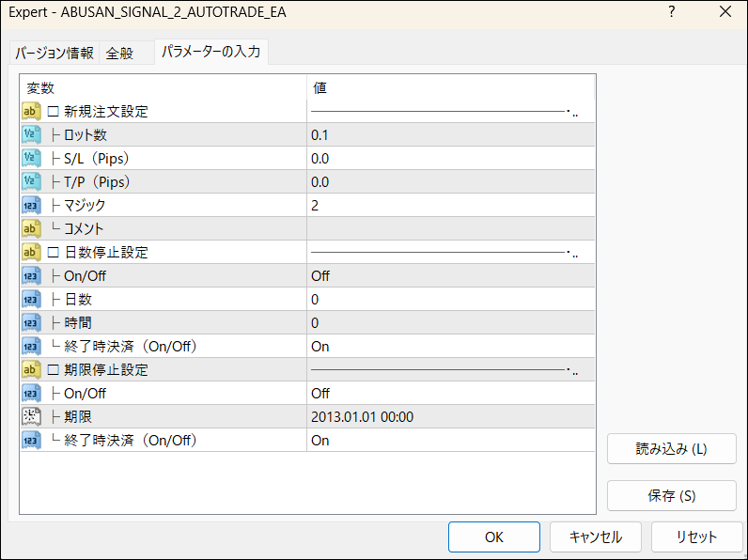
Task: Click the integer icon beside 日数
Action: point(30,300)
